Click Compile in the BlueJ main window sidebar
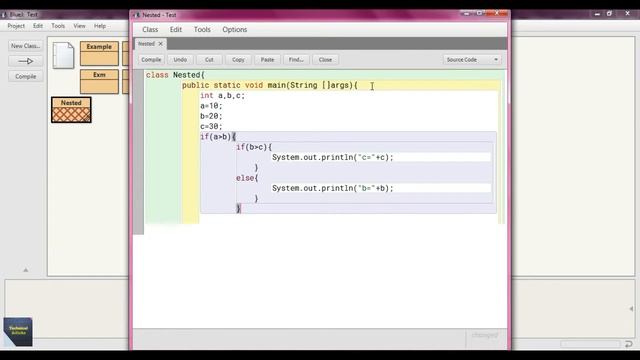The width and height of the screenshot is (640, 360). 25,76
